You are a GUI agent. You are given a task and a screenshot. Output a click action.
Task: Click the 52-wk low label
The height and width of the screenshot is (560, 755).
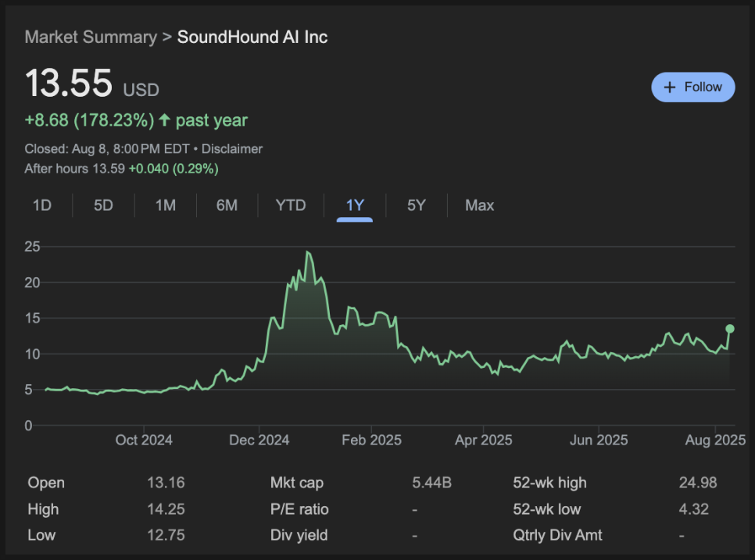pyautogui.click(x=547, y=509)
